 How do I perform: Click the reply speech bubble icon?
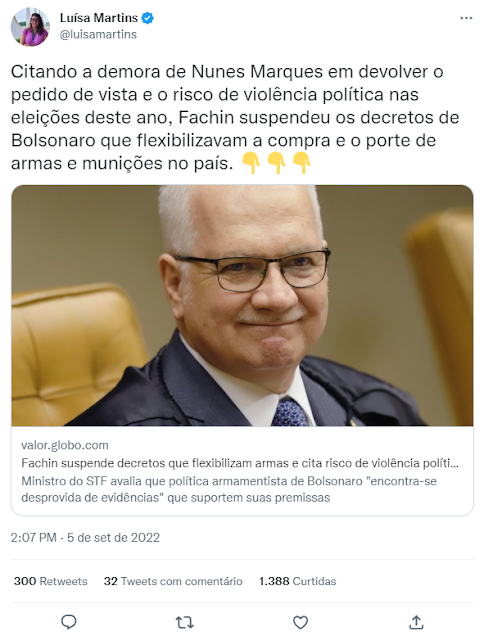click(69, 622)
